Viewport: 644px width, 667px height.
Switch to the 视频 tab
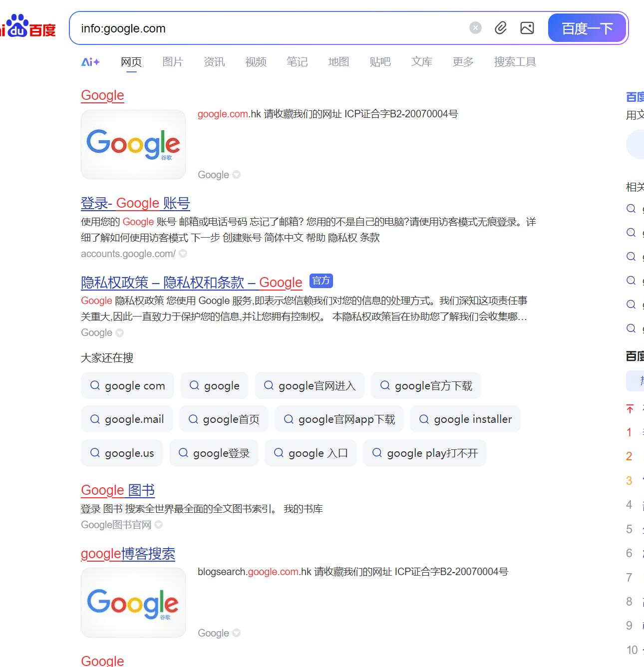[x=256, y=61]
